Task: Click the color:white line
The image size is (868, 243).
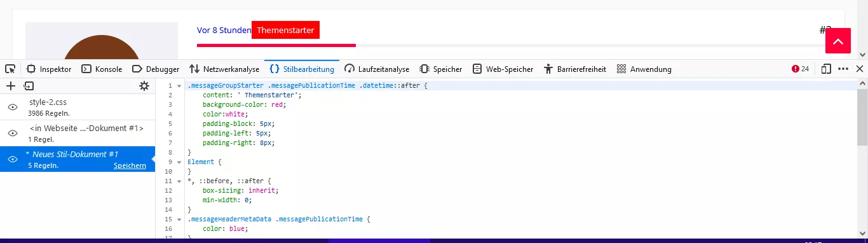Action: [x=225, y=114]
